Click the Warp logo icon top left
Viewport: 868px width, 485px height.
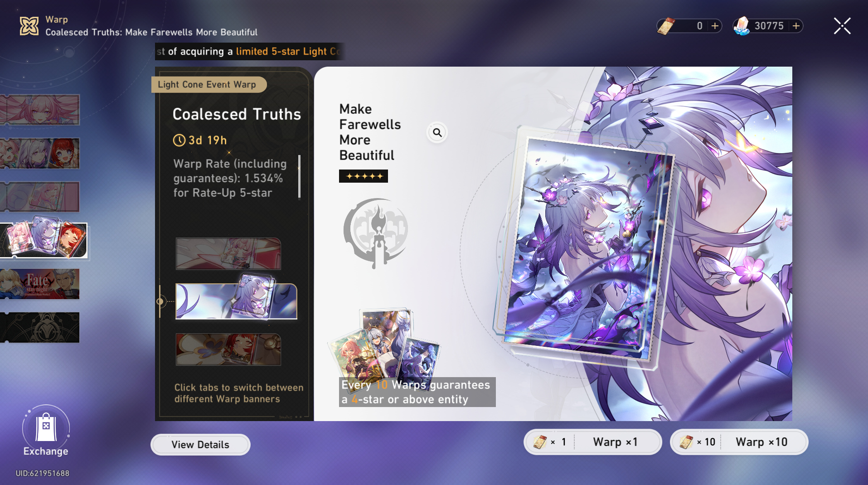(x=29, y=26)
